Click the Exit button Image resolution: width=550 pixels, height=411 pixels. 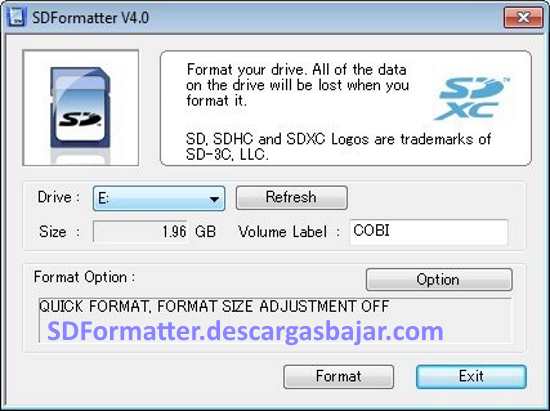coord(471,377)
